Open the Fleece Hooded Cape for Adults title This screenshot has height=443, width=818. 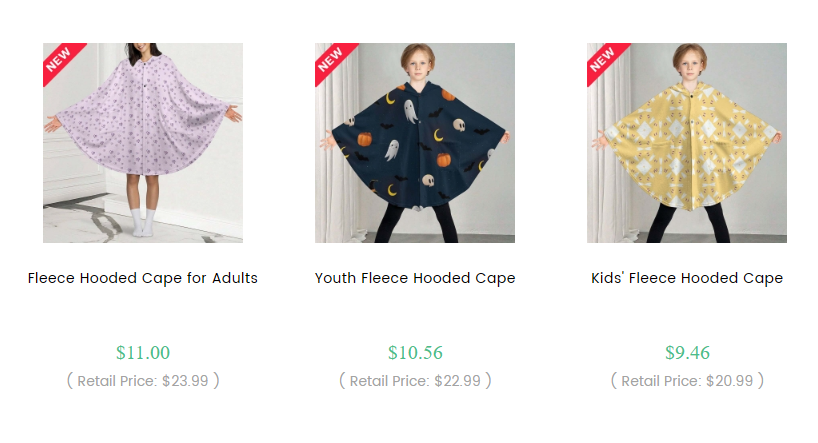(x=143, y=278)
